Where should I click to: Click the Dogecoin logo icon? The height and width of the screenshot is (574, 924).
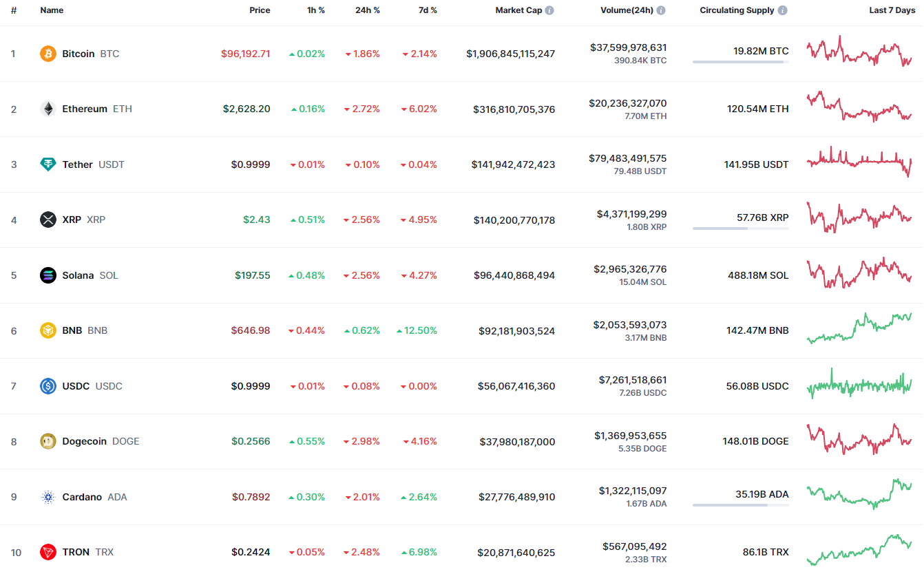(x=48, y=441)
